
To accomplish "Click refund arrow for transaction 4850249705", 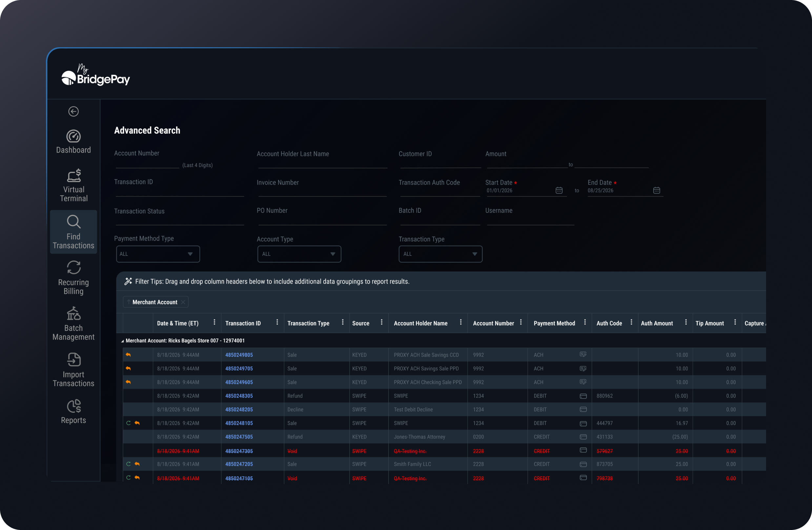I will pyautogui.click(x=128, y=369).
